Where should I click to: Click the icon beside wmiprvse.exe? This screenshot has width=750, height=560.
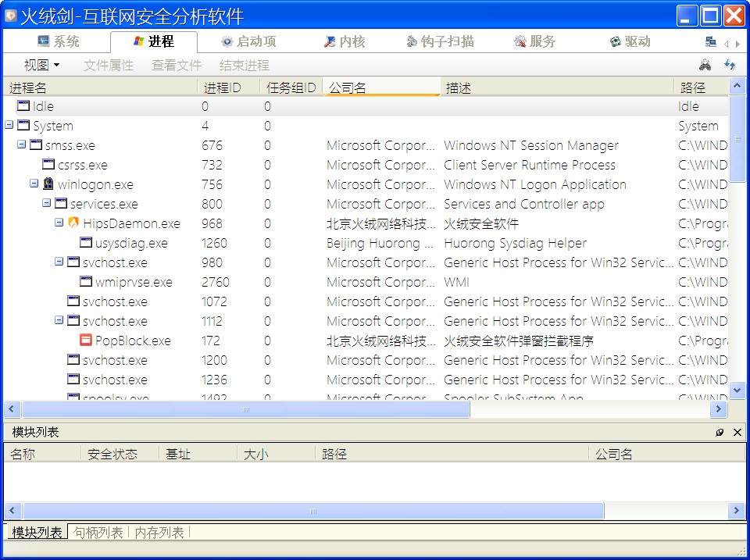[x=86, y=281]
